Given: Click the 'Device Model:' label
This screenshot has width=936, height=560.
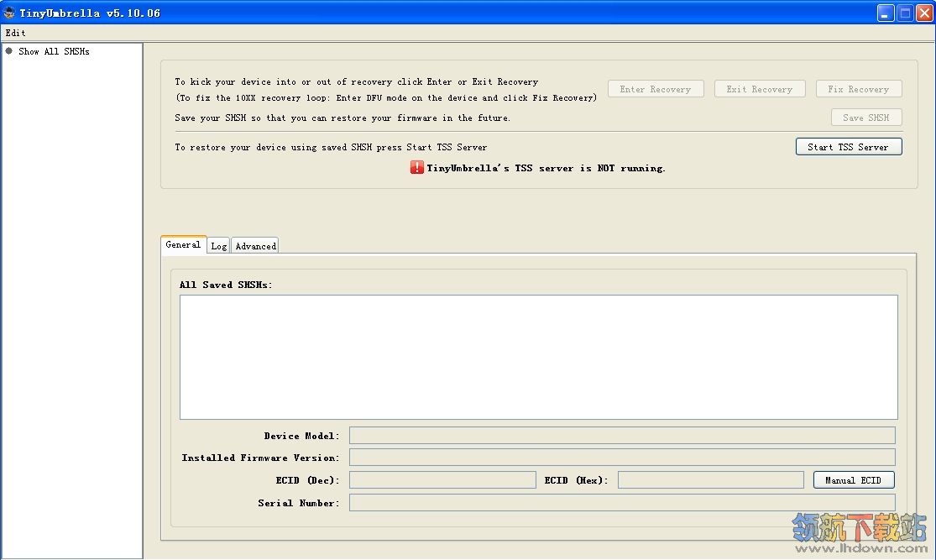Looking at the screenshot, I should click(x=301, y=436).
